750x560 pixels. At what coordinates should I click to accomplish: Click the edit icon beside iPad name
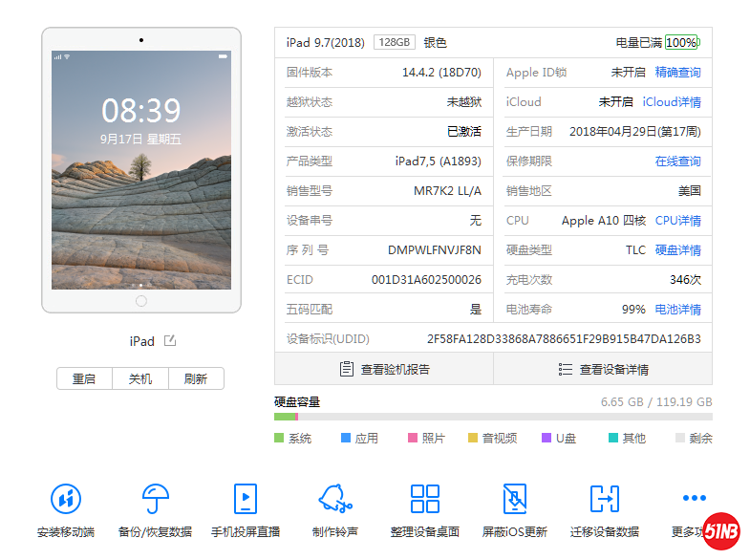(x=169, y=341)
